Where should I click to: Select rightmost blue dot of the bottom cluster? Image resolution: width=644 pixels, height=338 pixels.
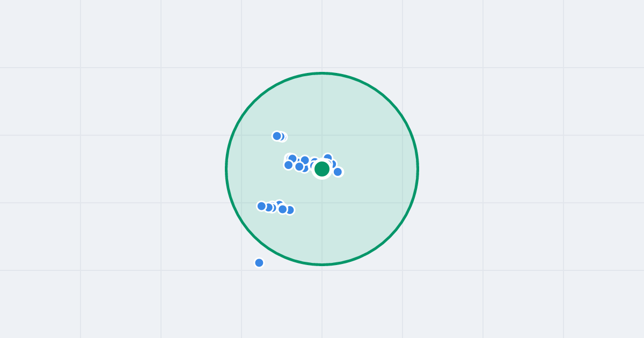[290, 210]
